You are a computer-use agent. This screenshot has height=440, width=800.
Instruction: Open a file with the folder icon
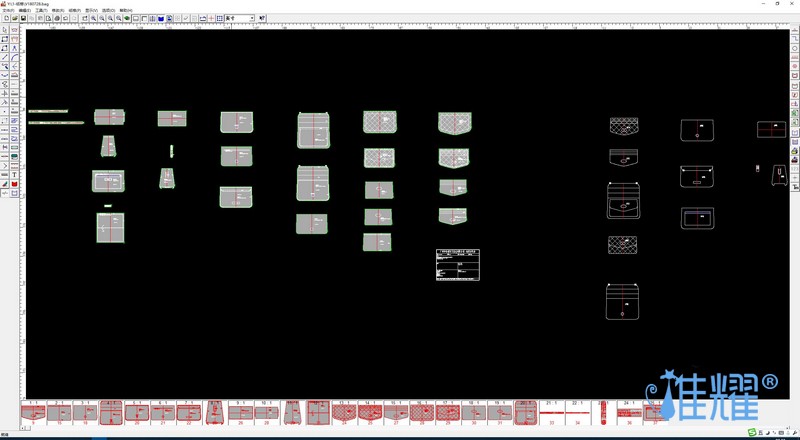click(x=14, y=18)
